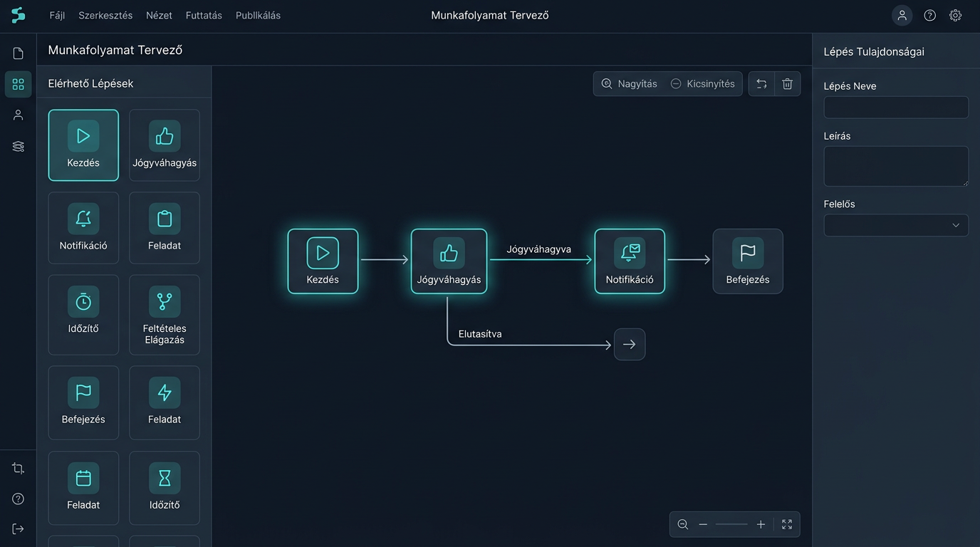The width and height of the screenshot is (980, 547).
Task: Click the Jógyváhagyva connection label
Action: 539,249
